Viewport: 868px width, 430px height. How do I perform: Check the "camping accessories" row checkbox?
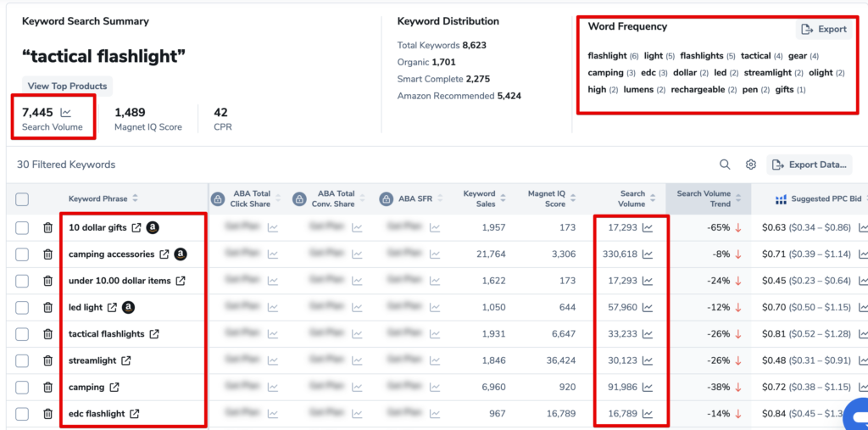22,254
